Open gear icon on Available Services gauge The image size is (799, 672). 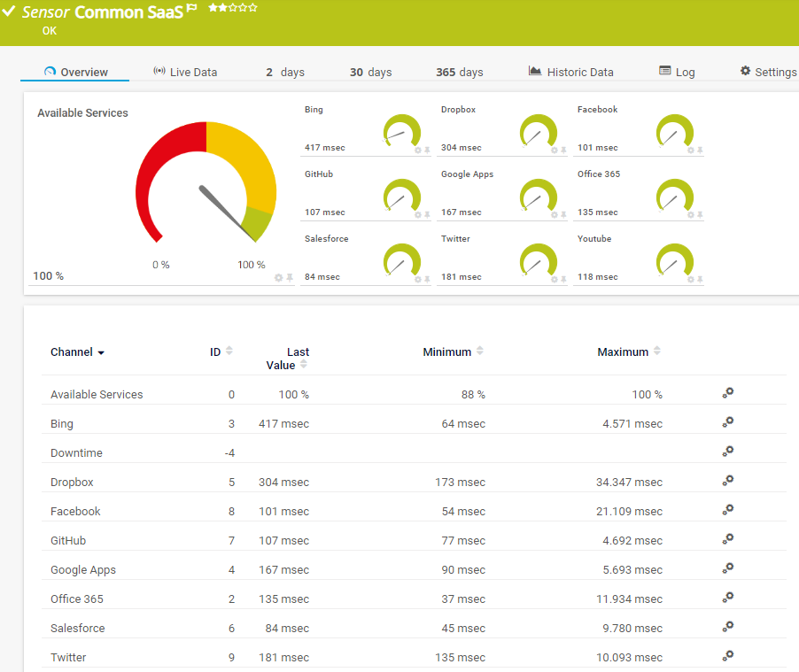click(x=278, y=278)
